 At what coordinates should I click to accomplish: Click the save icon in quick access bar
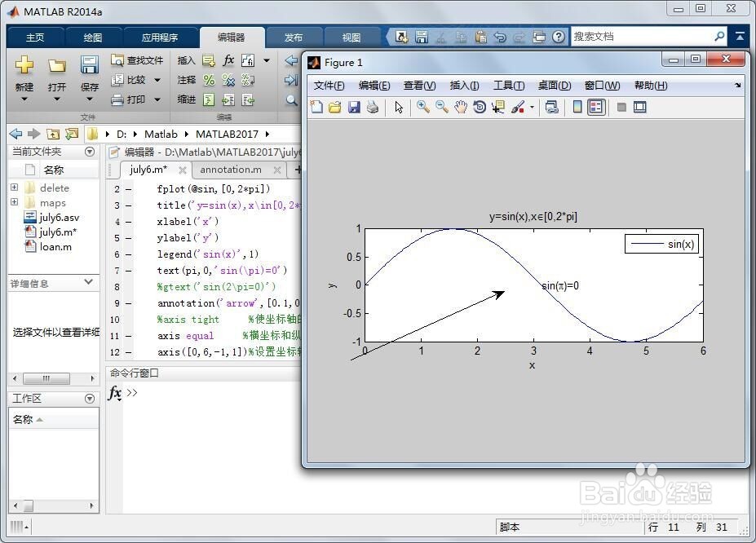click(x=422, y=37)
